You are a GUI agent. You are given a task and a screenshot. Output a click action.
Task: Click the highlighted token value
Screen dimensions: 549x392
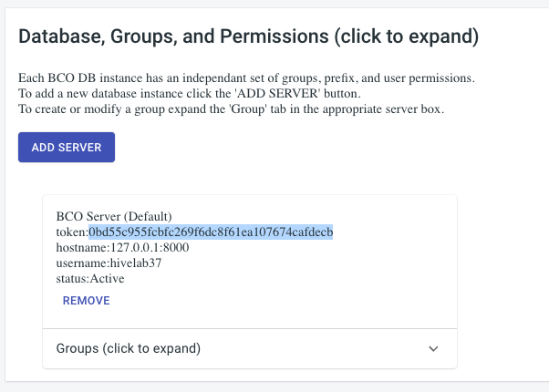click(x=211, y=232)
